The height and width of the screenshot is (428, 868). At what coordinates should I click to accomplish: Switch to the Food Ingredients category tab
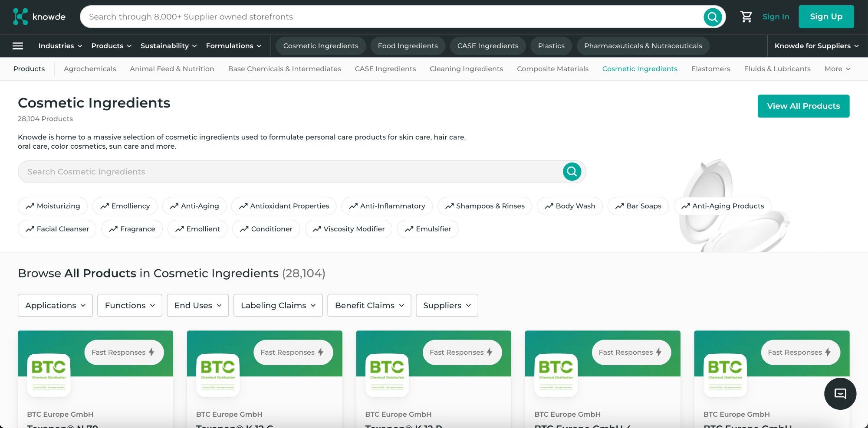pos(408,46)
